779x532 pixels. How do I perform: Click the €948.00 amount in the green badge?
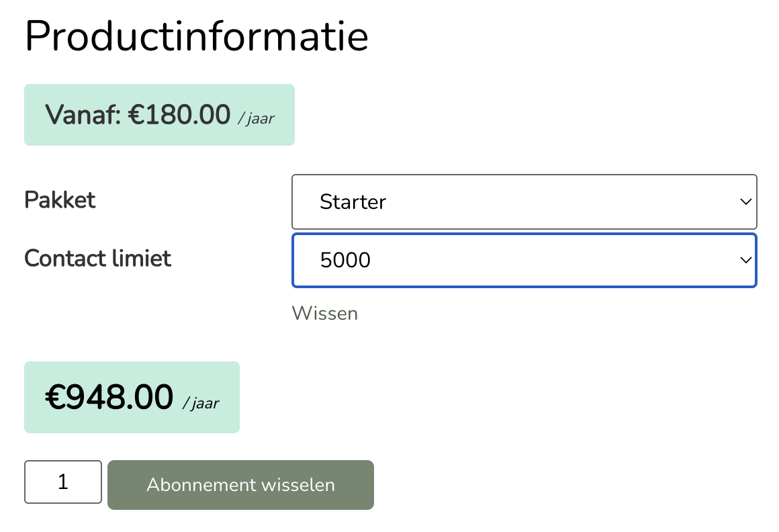[108, 397]
